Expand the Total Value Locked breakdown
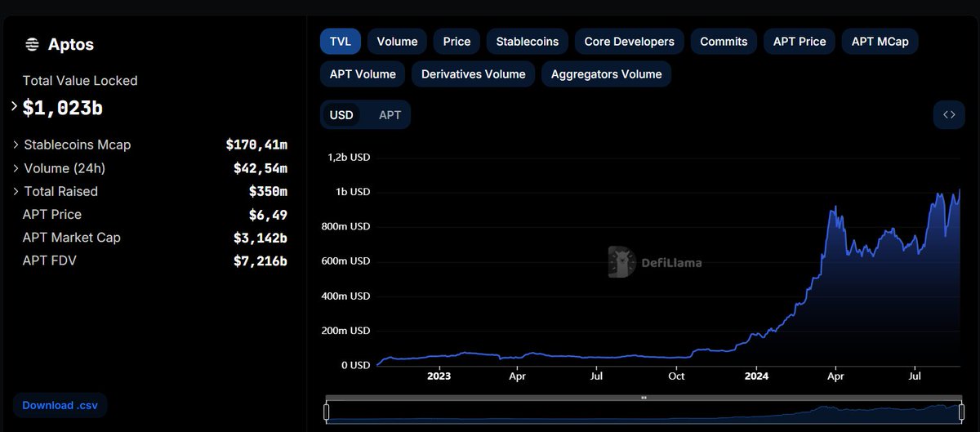Viewport: 980px width, 432px height. pos(14,106)
